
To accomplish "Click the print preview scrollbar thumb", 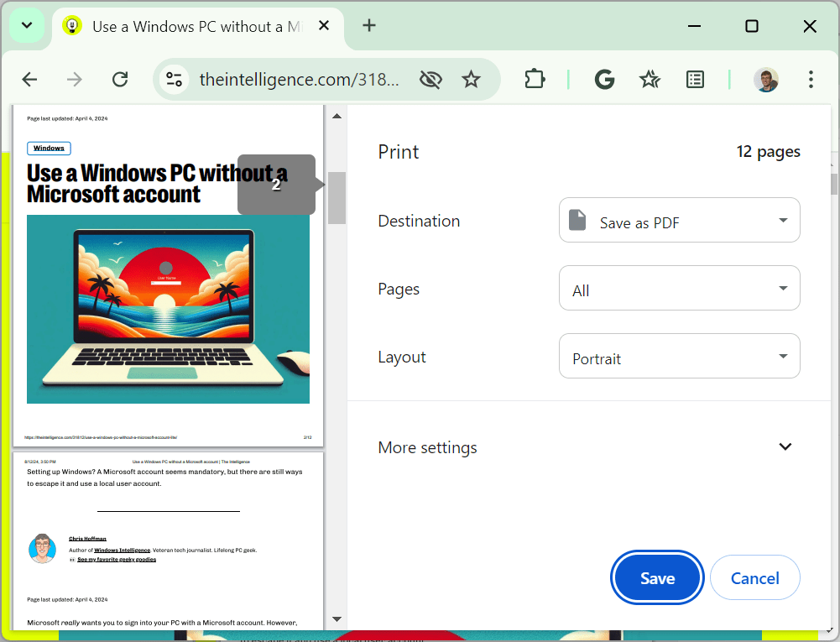I will (x=337, y=198).
